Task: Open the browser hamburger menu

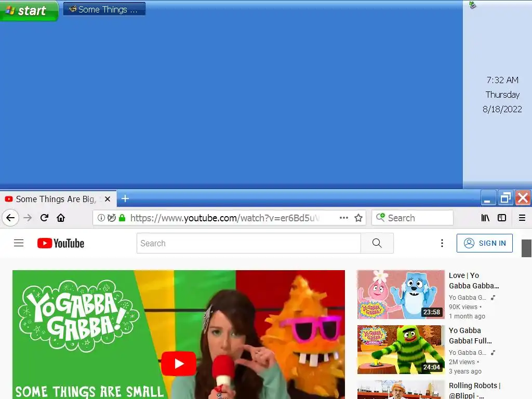Action: [x=522, y=218]
